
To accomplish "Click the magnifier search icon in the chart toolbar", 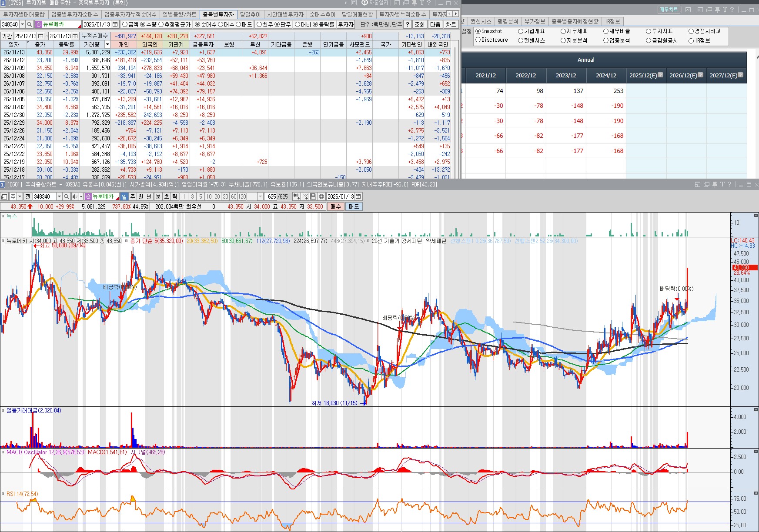I will 67,196.
